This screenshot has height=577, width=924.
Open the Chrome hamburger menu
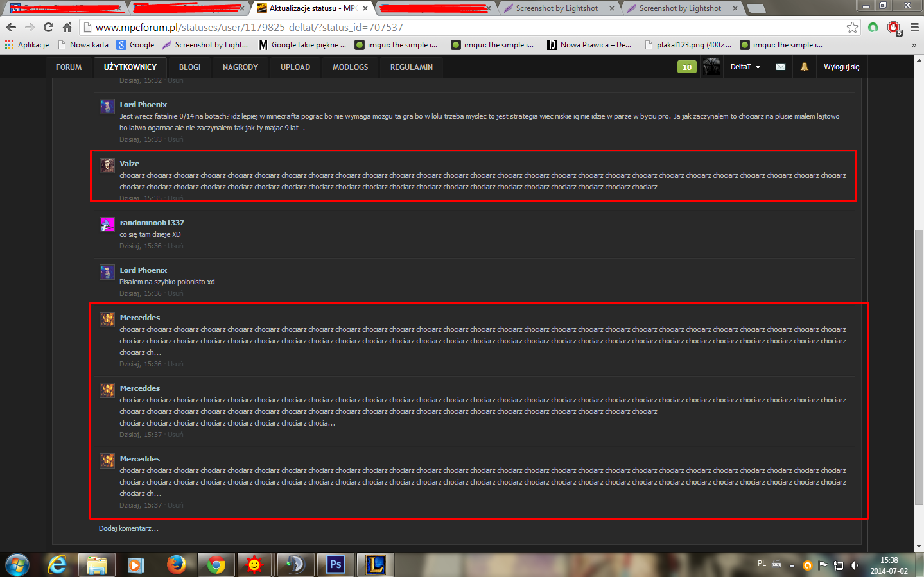[914, 27]
